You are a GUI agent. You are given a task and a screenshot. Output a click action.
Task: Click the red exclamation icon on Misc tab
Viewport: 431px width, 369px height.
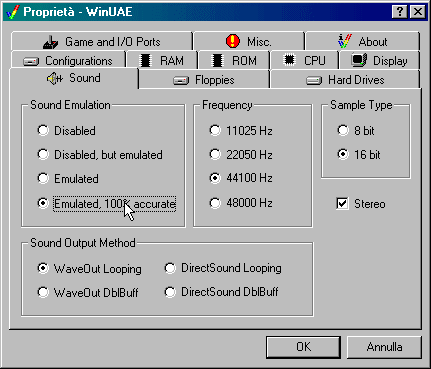pyautogui.click(x=233, y=41)
